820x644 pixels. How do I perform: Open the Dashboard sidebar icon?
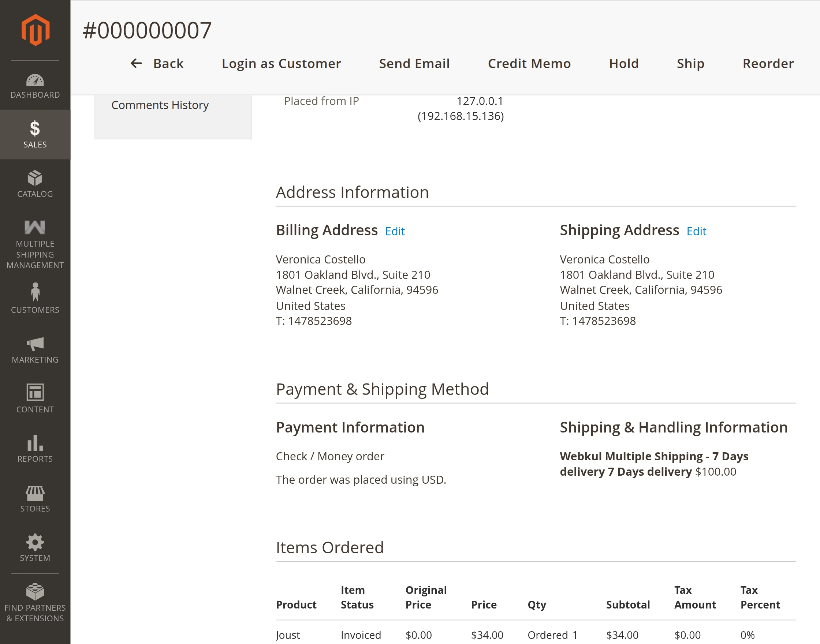[x=35, y=86]
